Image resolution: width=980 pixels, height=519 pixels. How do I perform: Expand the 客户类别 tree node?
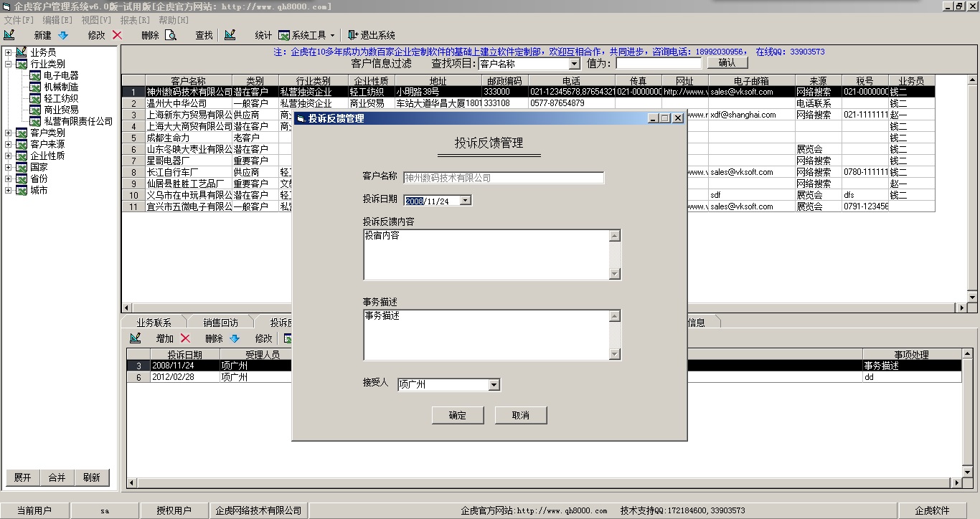pos(9,133)
